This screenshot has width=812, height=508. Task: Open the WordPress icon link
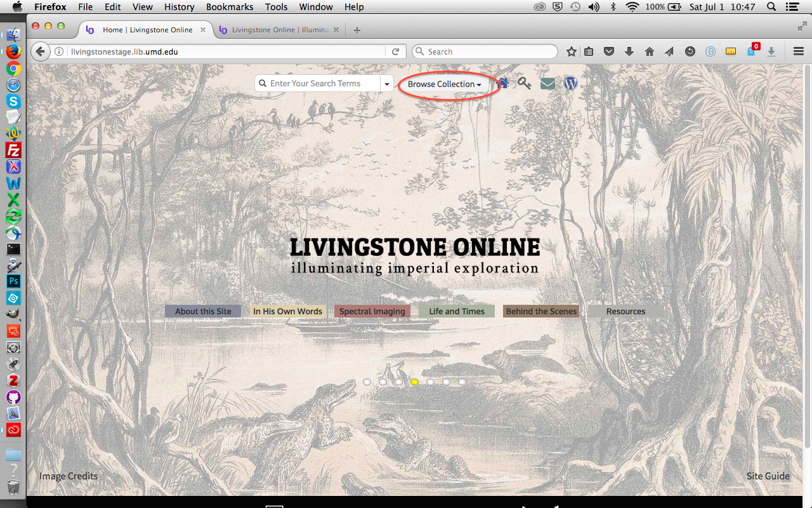(x=570, y=83)
